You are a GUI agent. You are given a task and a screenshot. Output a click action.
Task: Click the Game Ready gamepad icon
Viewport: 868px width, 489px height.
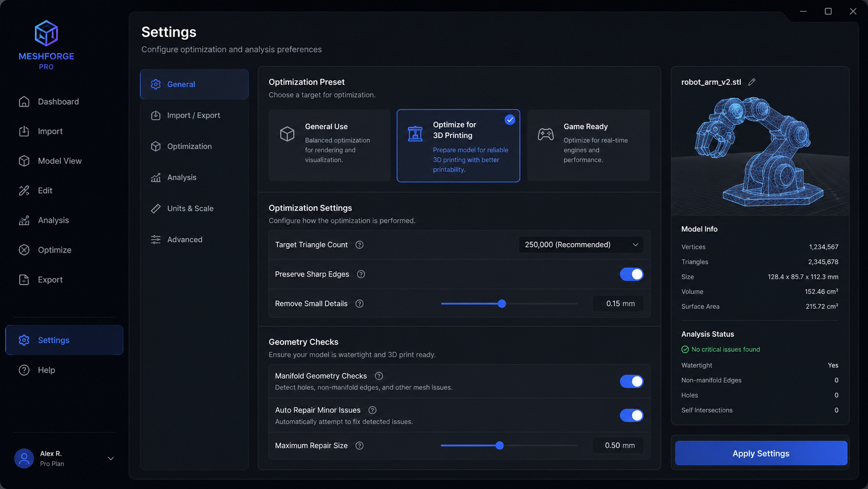[x=546, y=134]
